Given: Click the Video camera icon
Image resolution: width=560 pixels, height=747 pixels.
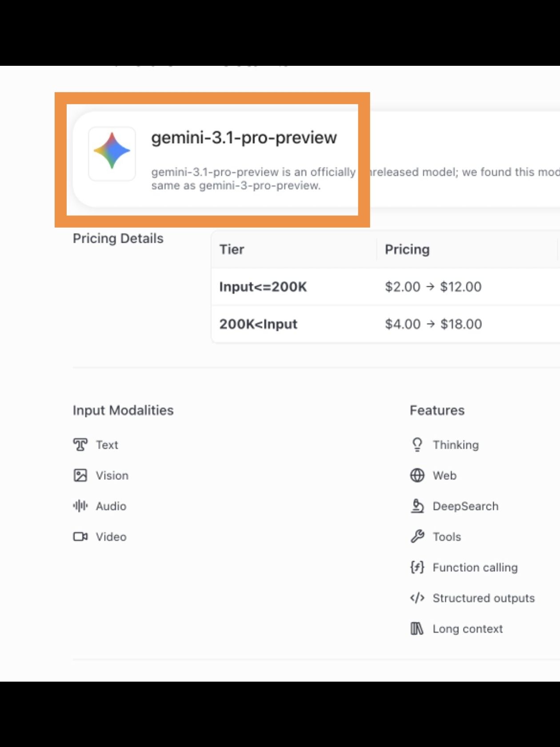Looking at the screenshot, I should click(x=80, y=537).
